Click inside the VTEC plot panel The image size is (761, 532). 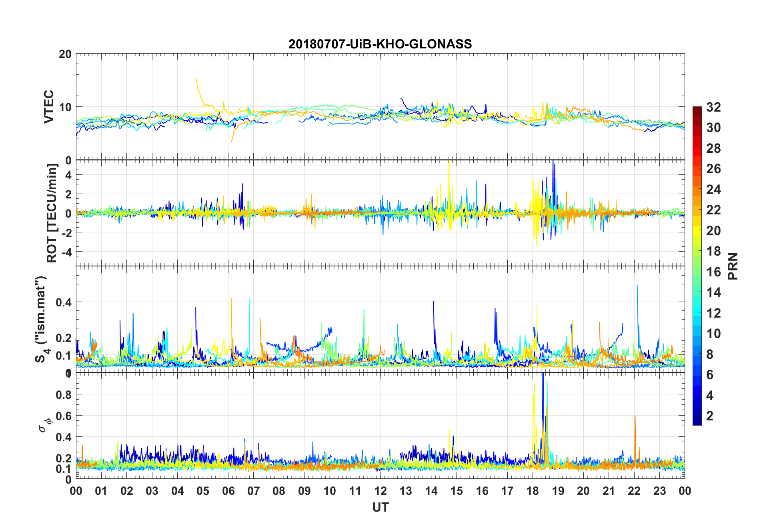[380, 107]
